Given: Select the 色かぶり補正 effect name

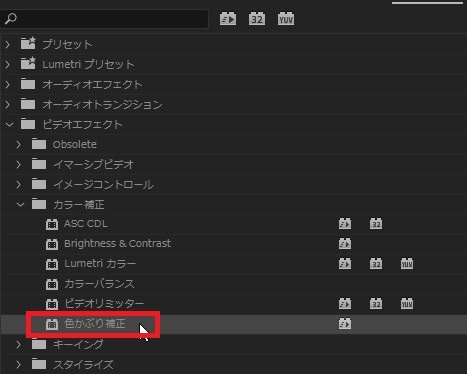Looking at the screenshot, I should pyautogui.click(x=95, y=323).
